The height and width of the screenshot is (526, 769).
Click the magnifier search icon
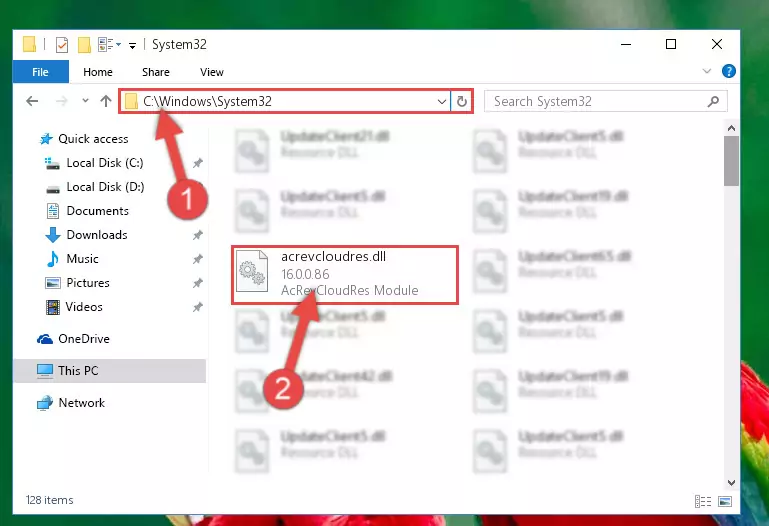tap(713, 101)
